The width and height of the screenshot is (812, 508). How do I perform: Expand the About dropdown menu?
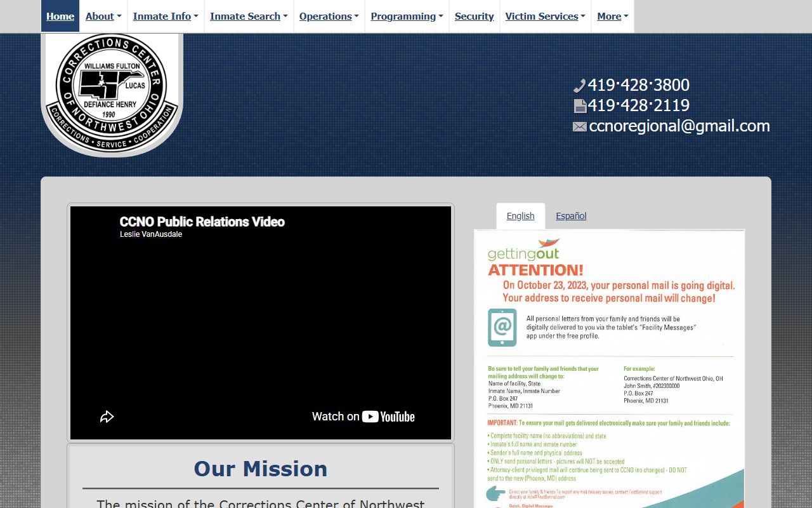coord(103,17)
